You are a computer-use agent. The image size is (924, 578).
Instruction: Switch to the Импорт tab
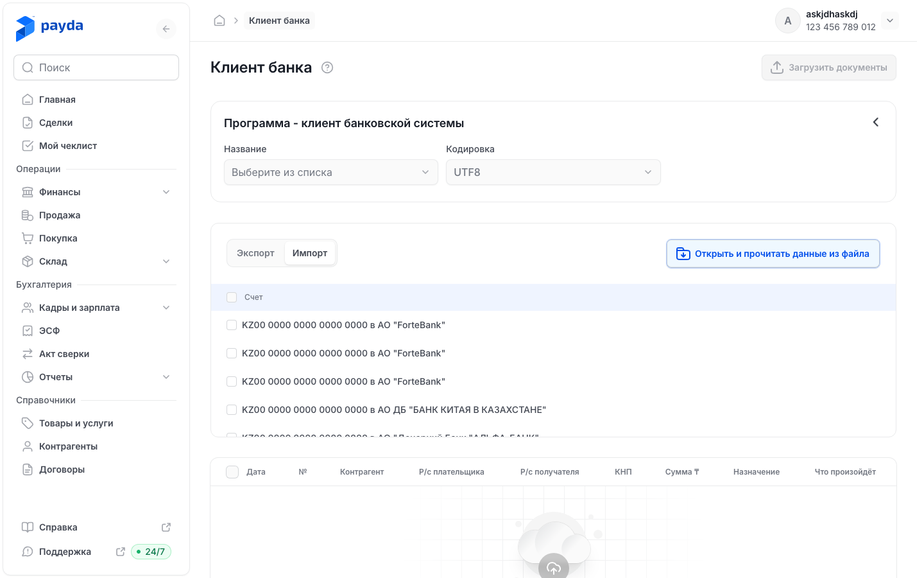[310, 253]
